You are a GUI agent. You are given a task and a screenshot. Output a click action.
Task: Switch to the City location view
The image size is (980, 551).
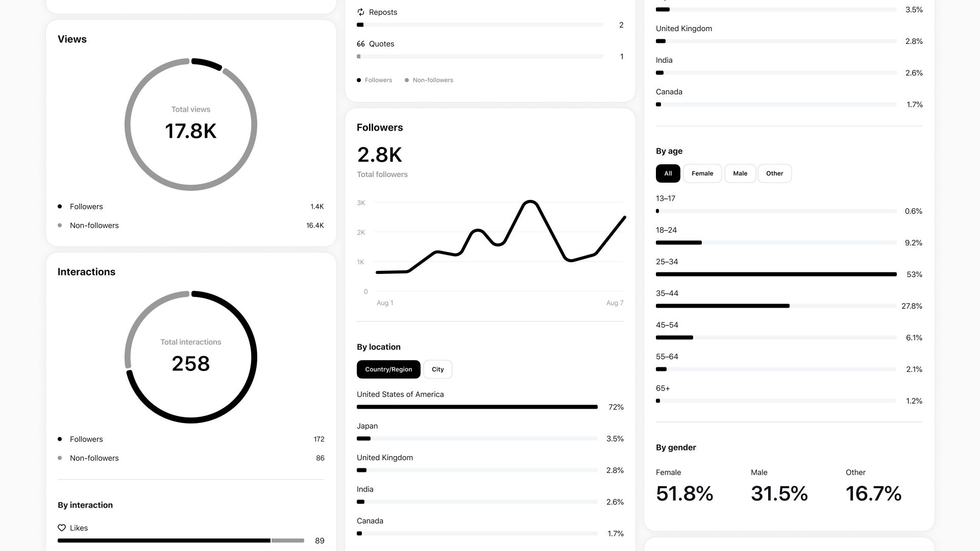[437, 369]
